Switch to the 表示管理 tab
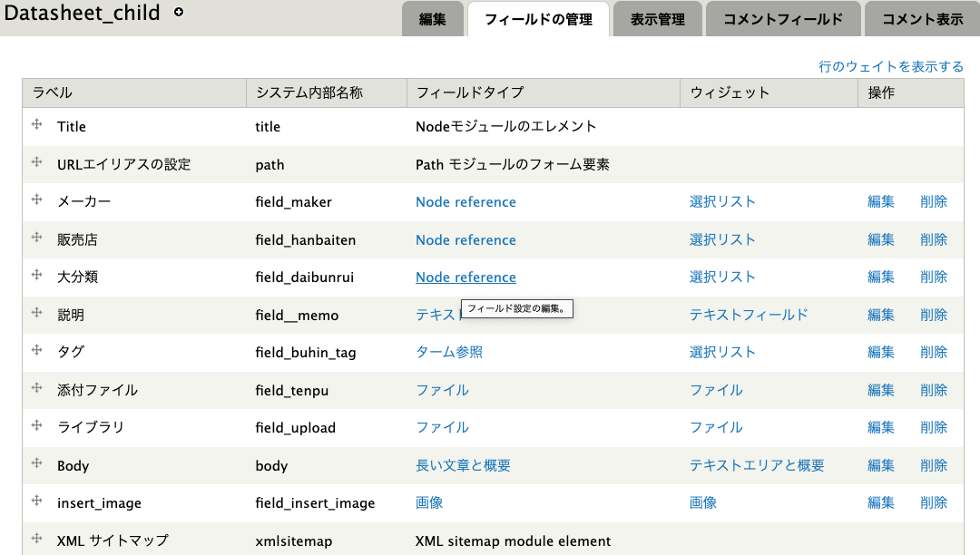 pyautogui.click(x=658, y=19)
